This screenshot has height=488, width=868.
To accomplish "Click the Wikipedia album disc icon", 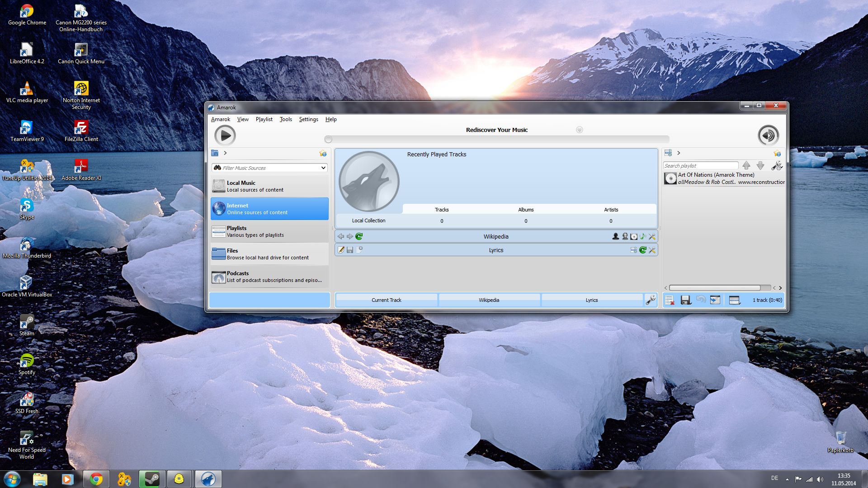I will (634, 236).
